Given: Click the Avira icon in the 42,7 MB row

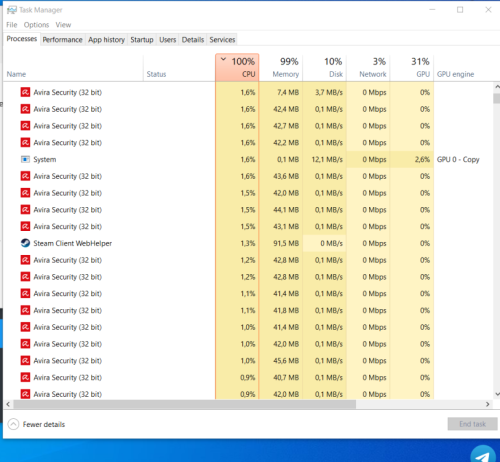Looking at the screenshot, I should pos(25,126).
